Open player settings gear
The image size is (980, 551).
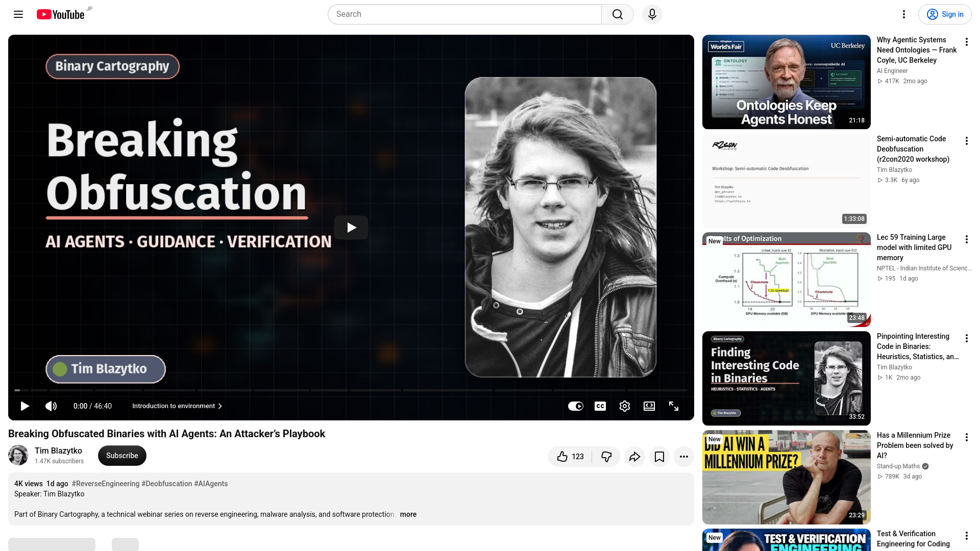coord(625,406)
